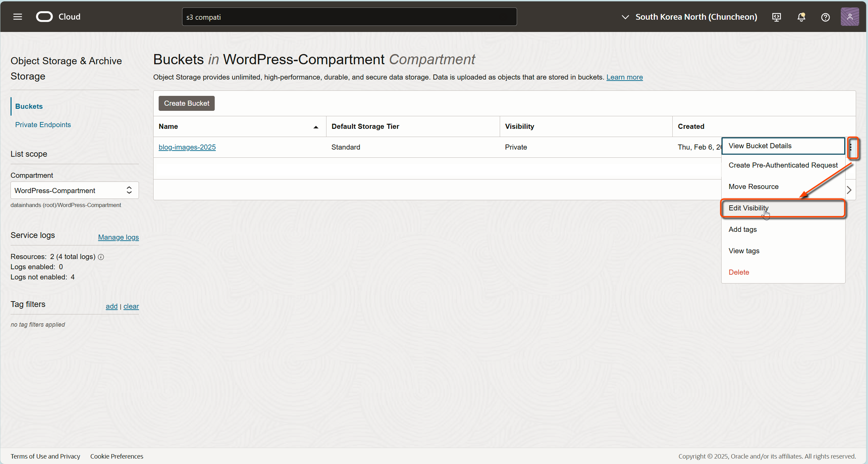Image resolution: width=868 pixels, height=464 pixels.
Task: Open Cookie Preferences link
Action: [117, 456]
